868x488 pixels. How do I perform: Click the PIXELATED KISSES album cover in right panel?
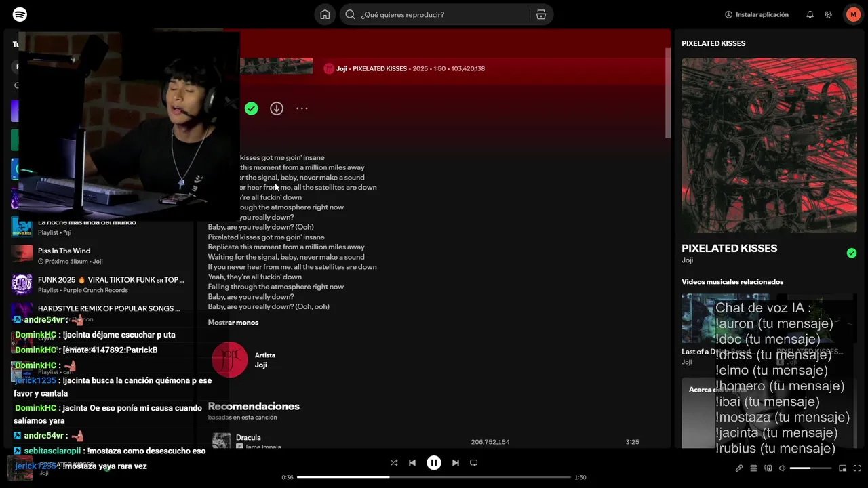pyautogui.click(x=769, y=145)
